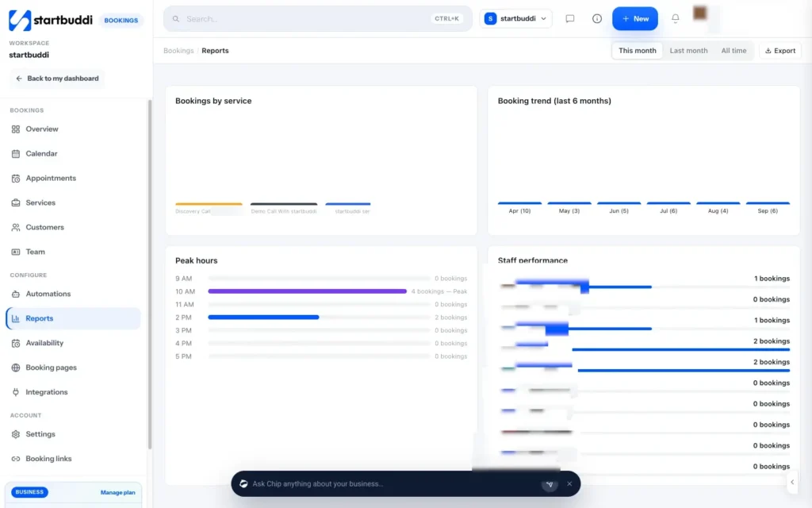Image resolution: width=812 pixels, height=508 pixels.
Task: Click the Discovery Call orange bar
Action: [209, 204]
